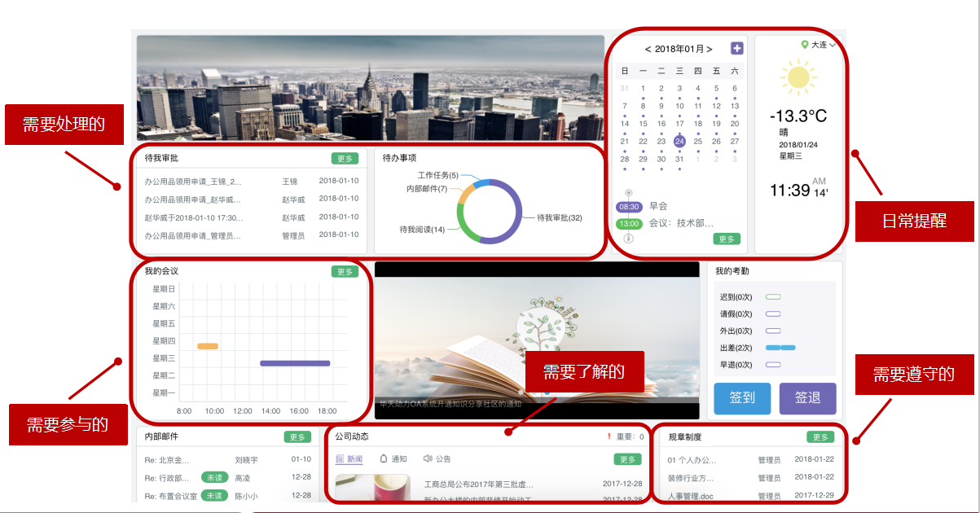This screenshot has height=513, width=980.
Task: Go to next month in calendar
Action: pyautogui.click(x=710, y=50)
